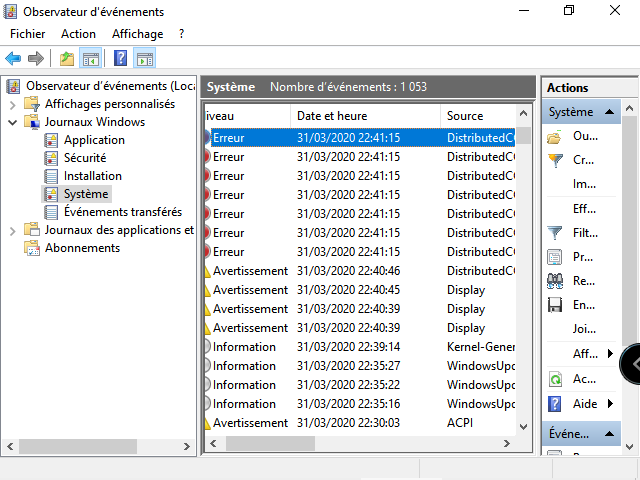Click the Up one level folder icon
This screenshot has height=480, width=640.
click(67, 58)
